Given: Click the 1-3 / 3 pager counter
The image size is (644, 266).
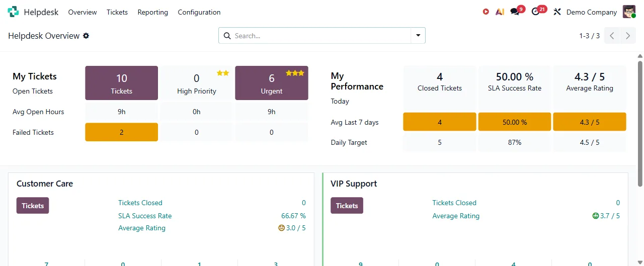Looking at the screenshot, I should pyautogui.click(x=589, y=36).
